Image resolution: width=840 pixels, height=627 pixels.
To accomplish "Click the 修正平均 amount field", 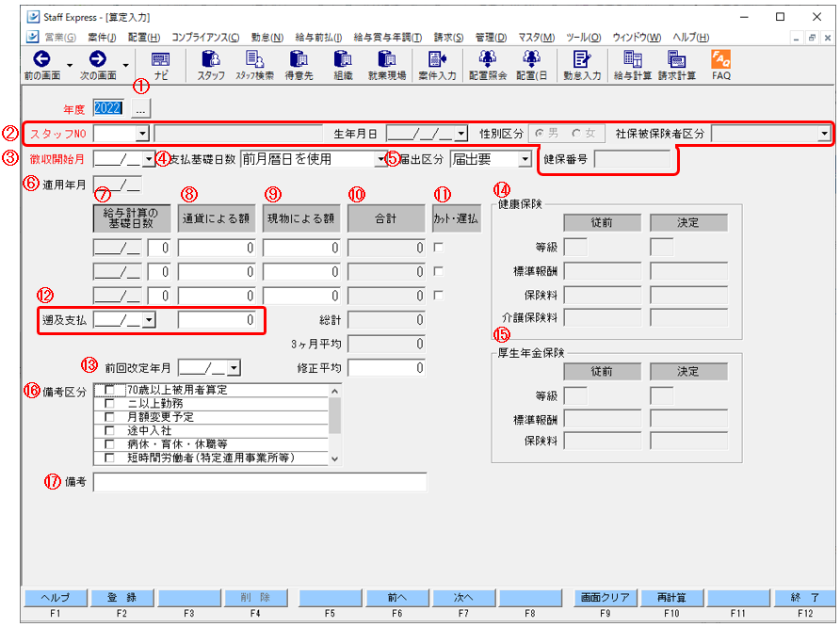I will click(x=387, y=368).
